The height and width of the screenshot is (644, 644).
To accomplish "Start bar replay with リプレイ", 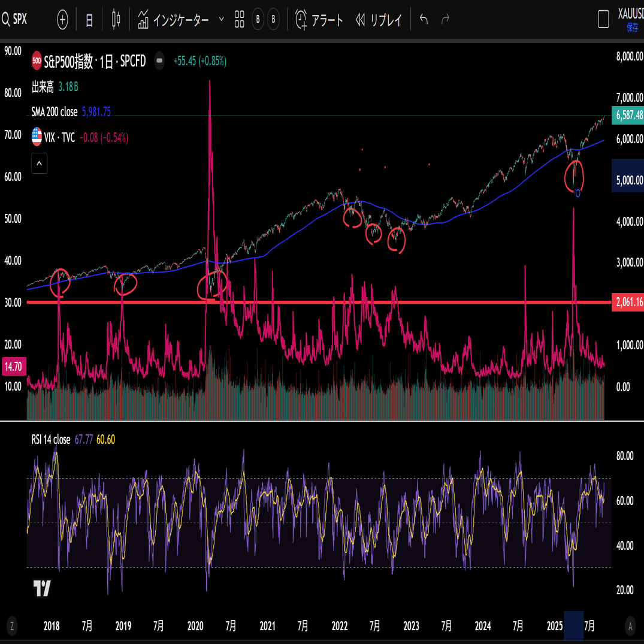I will 378,19.
